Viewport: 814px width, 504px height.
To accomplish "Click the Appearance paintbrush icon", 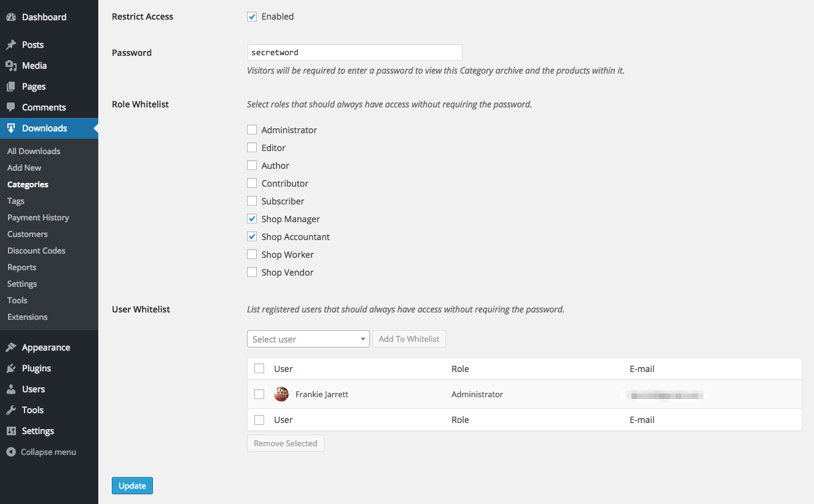I will click(x=11, y=347).
